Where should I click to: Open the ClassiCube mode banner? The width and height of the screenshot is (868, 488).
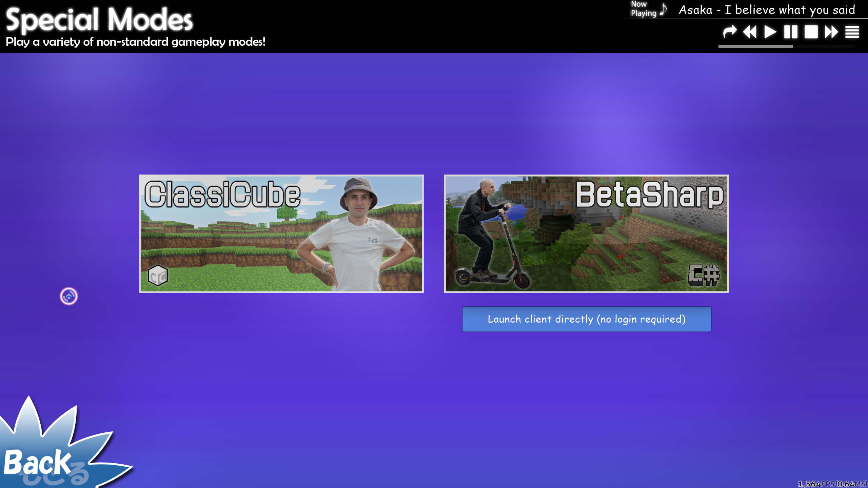281,233
